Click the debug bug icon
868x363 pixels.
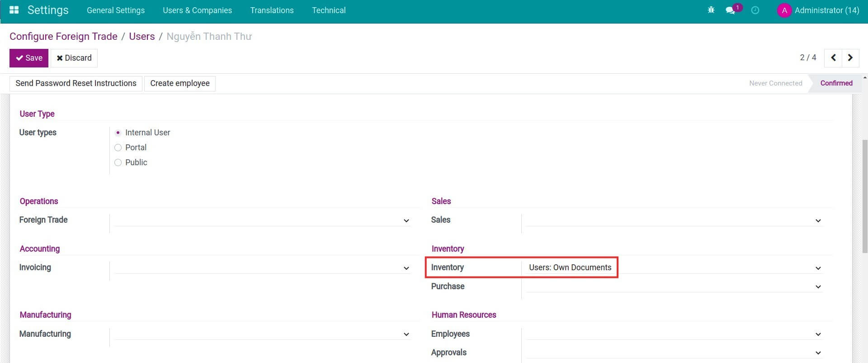pos(711,10)
